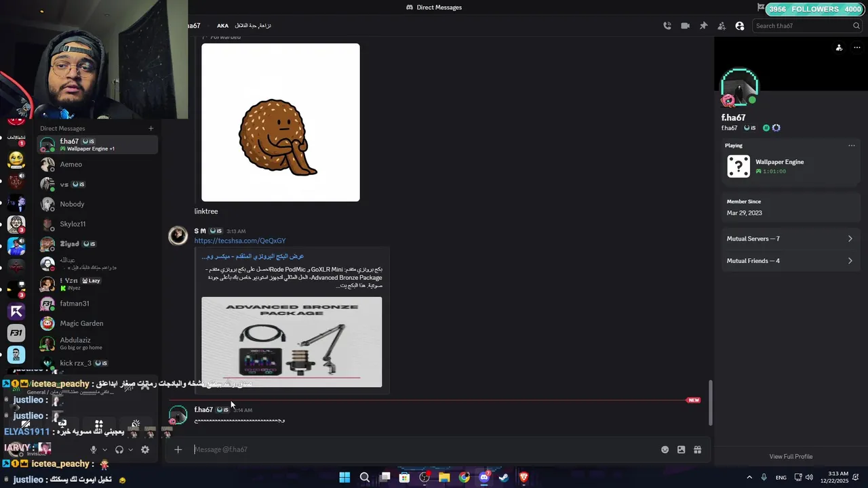Open the Wallpaper Engine activity icon
This screenshot has width=868, height=488.
pos(738,166)
